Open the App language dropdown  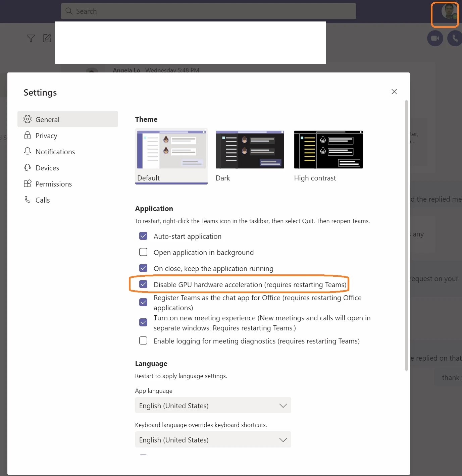[x=213, y=405]
